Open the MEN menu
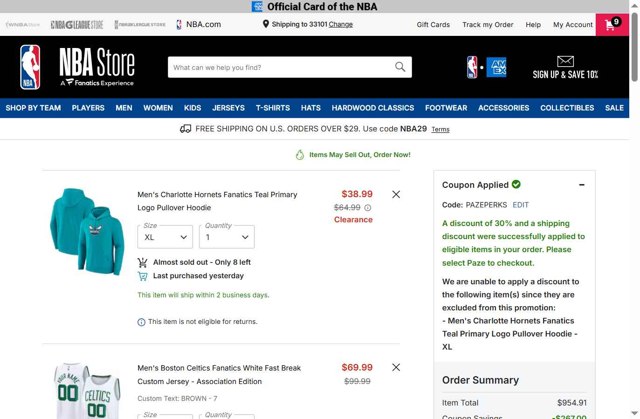 click(x=124, y=108)
